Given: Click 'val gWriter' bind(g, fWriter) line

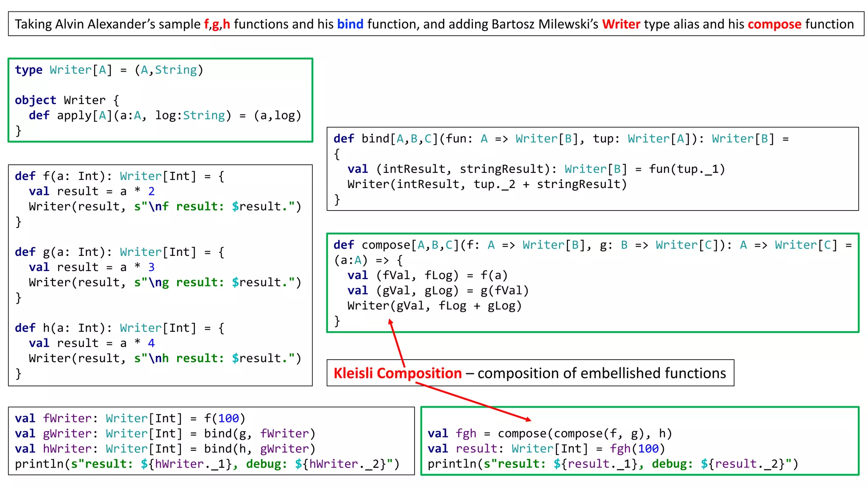Looking at the screenshot, I should click(x=165, y=434).
